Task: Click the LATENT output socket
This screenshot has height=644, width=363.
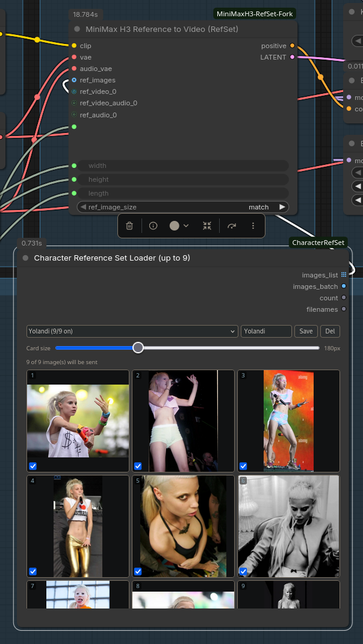Action: pyautogui.click(x=292, y=57)
